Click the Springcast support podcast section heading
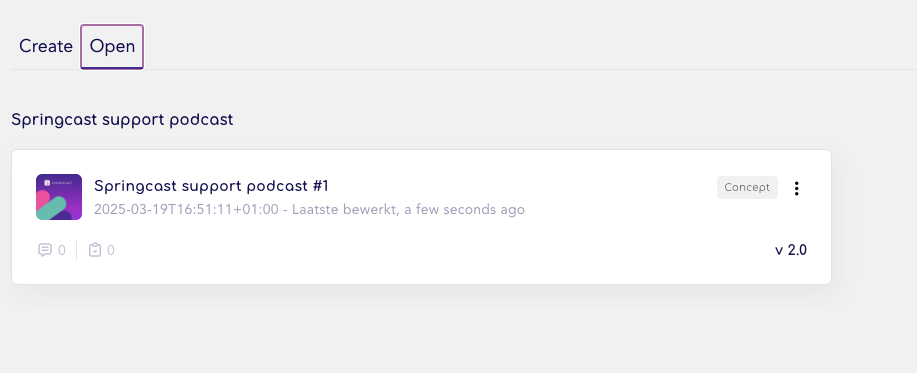The height and width of the screenshot is (373, 917). coord(122,120)
